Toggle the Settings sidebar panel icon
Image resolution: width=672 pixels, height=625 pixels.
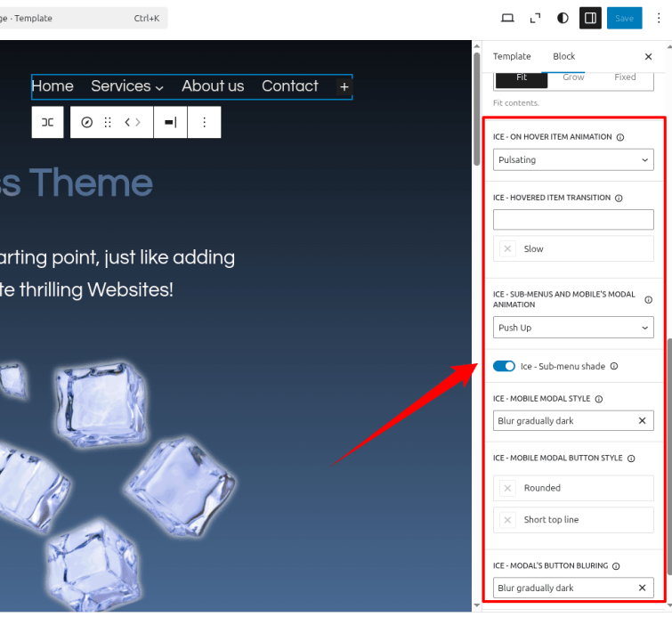(x=590, y=18)
